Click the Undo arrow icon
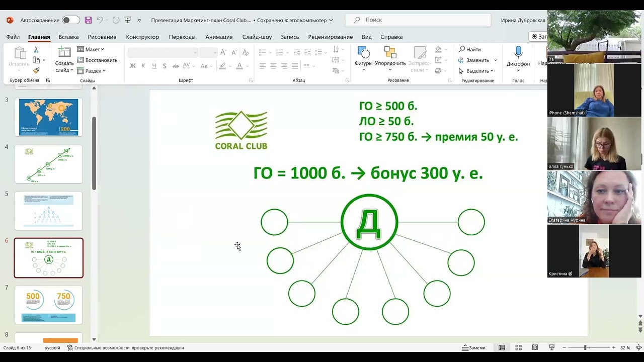 click(100, 20)
